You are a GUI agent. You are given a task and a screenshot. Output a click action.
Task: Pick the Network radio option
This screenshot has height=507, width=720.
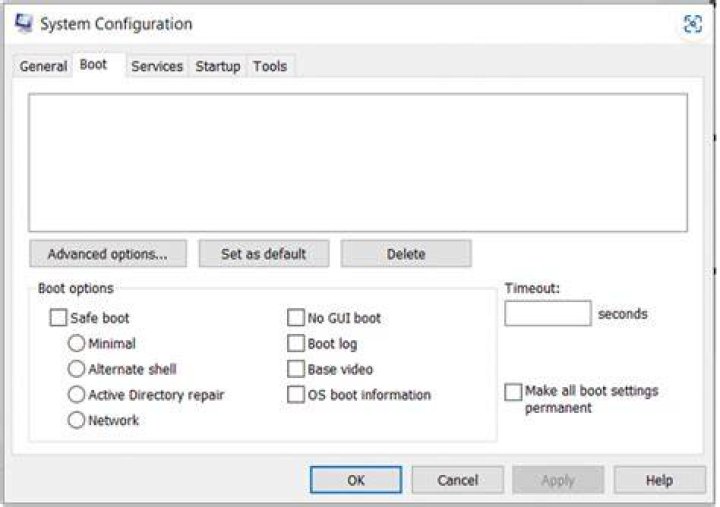click(76, 420)
